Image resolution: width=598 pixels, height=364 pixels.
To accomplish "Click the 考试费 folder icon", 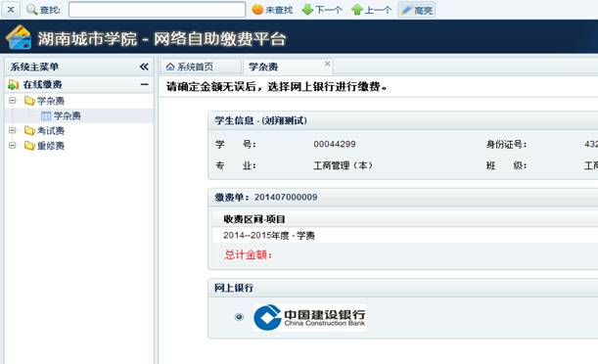I will point(29,131).
